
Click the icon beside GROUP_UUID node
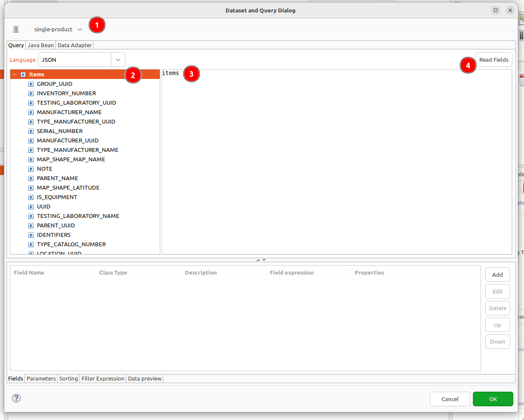(31, 84)
